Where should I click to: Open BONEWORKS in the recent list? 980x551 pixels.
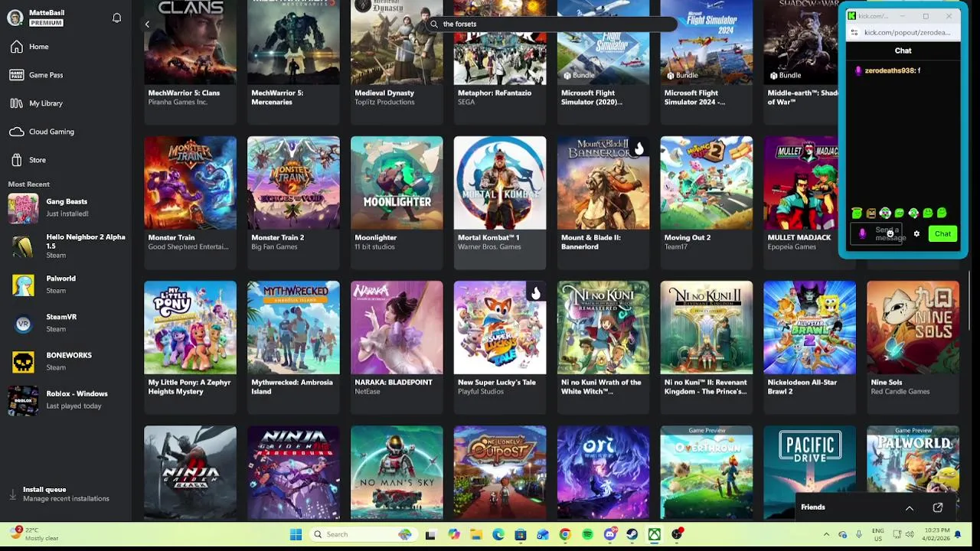pyautogui.click(x=67, y=360)
